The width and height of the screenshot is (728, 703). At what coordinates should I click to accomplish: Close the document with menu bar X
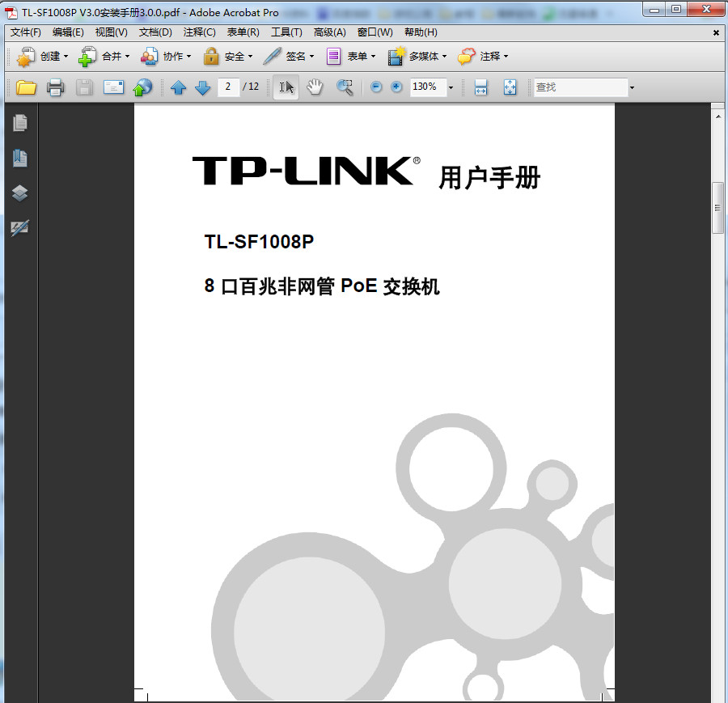(716, 32)
